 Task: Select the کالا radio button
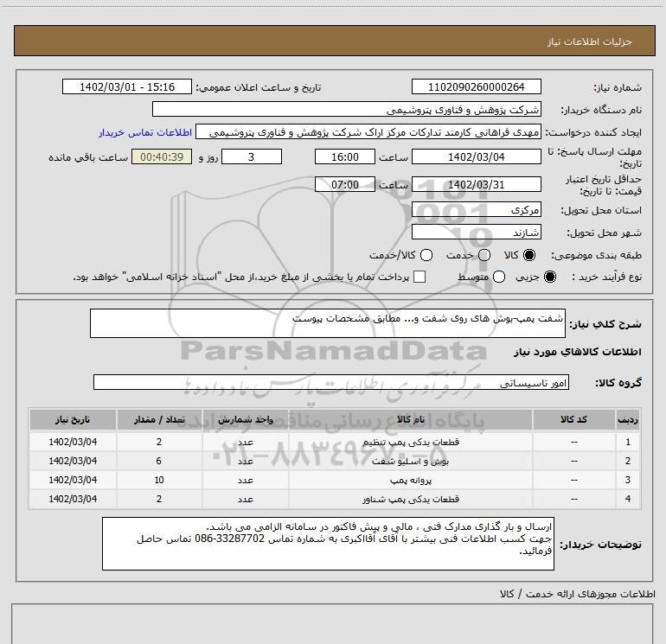pyautogui.click(x=529, y=255)
